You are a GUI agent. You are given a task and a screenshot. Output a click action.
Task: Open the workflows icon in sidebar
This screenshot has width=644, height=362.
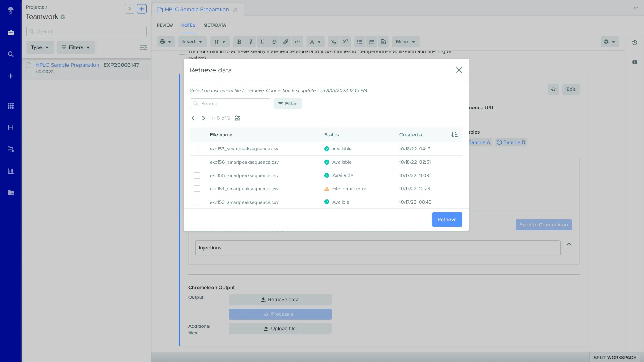[11, 149]
